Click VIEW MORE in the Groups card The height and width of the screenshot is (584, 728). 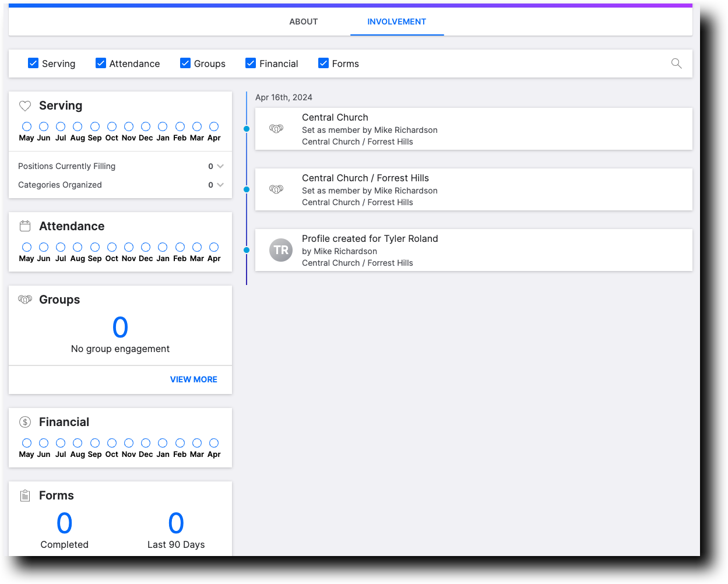click(194, 379)
